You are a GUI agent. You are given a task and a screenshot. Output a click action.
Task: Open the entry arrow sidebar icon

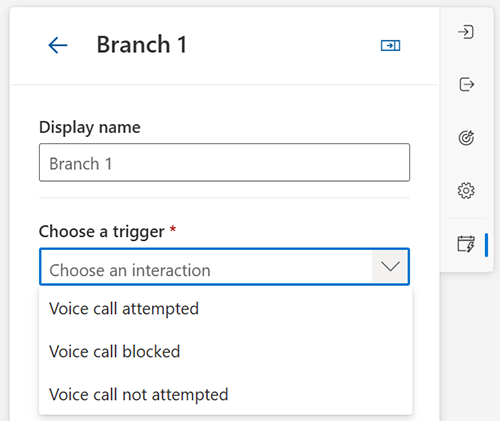[x=466, y=32]
